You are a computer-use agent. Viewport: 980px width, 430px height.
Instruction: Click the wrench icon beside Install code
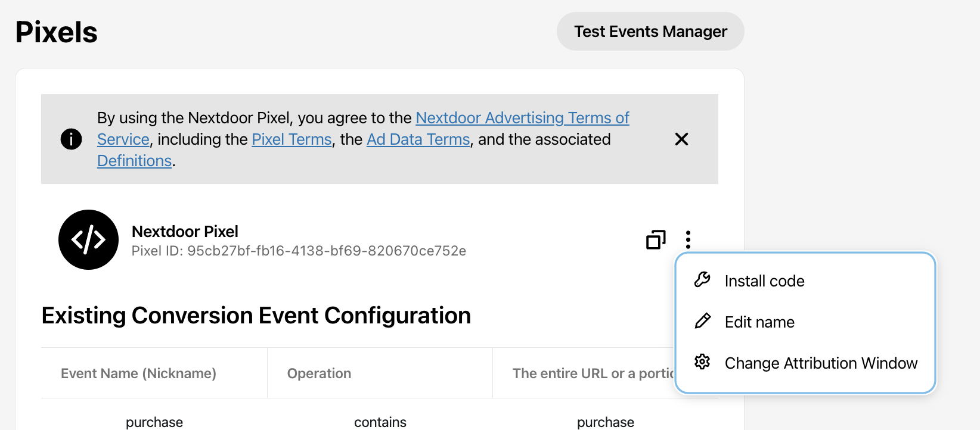tap(703, 280)
